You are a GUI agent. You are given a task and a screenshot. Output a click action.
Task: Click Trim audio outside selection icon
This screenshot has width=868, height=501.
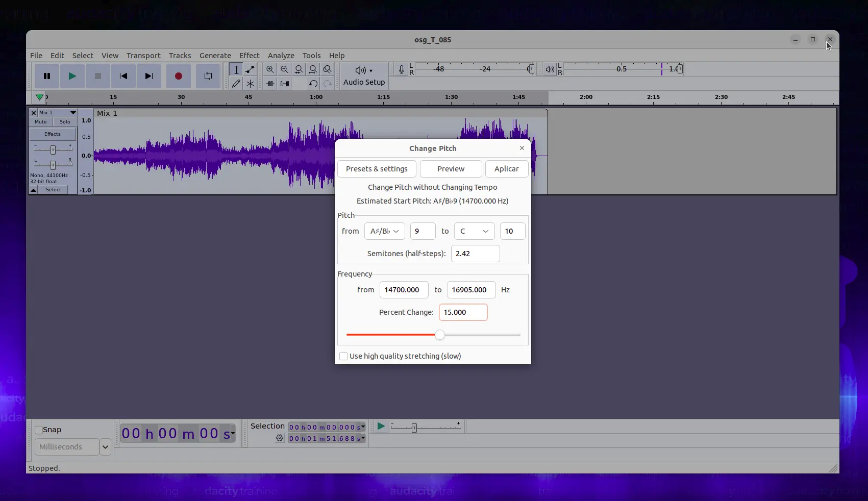point(270,83)
